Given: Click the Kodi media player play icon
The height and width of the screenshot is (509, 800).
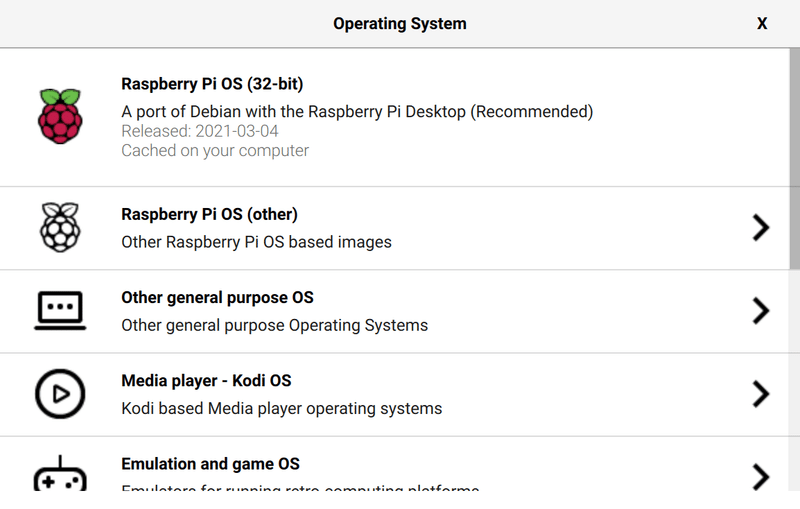Looking at the screenshot, I should (60, 394).
